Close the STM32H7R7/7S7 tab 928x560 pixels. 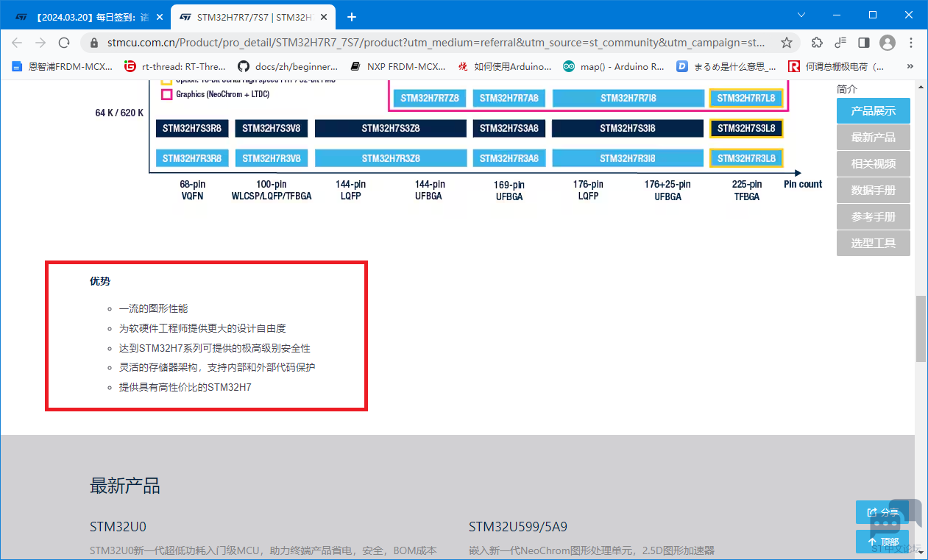click(322, 16)
